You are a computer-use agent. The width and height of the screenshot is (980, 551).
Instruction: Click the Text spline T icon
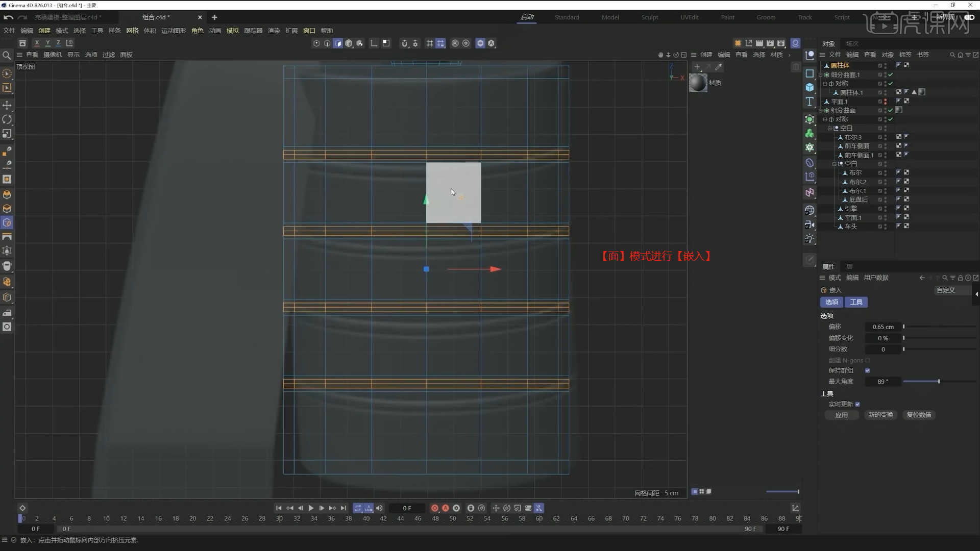[x=810, y=102]
